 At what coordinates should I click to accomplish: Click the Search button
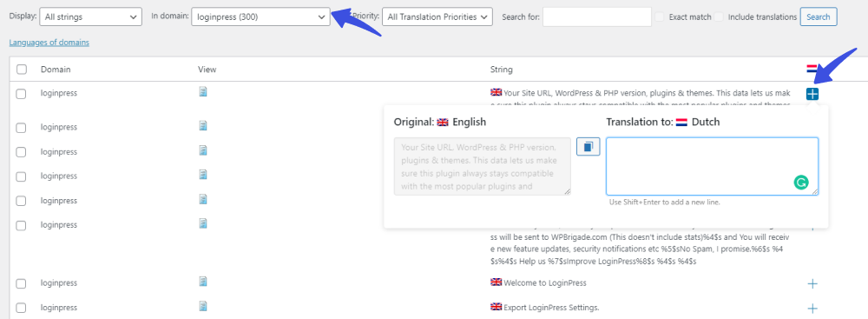[819, 17]
